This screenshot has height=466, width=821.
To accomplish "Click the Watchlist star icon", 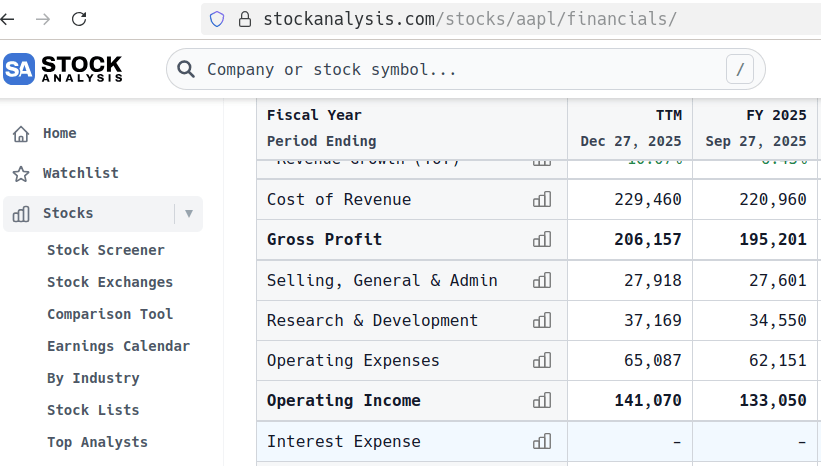I will point(21,174).
